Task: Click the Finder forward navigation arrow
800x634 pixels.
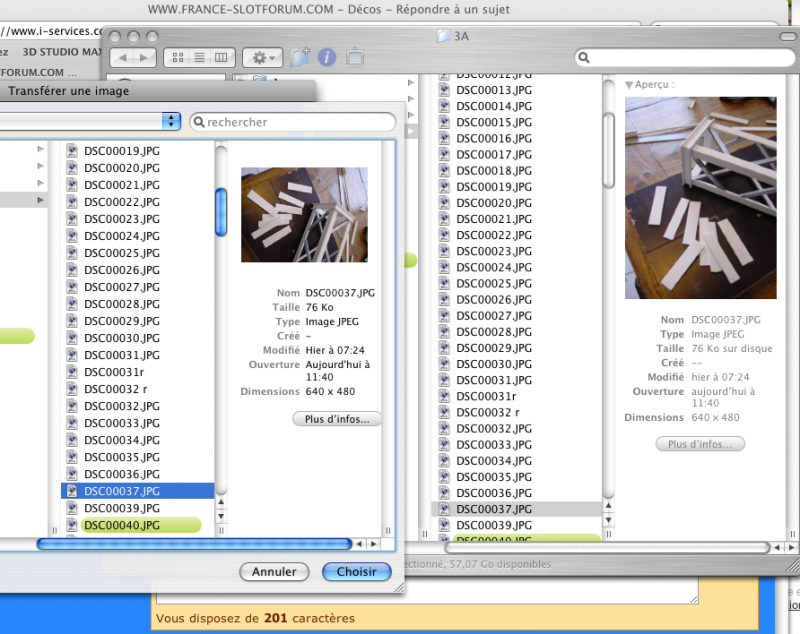Action: [x=145, y=58]
